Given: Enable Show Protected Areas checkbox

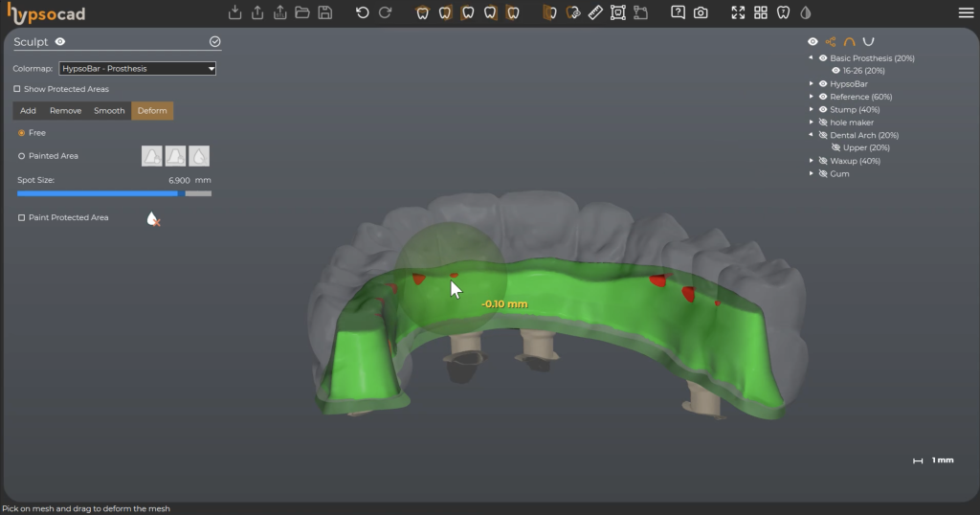Looking at the screenshot, I should point(17,89).
